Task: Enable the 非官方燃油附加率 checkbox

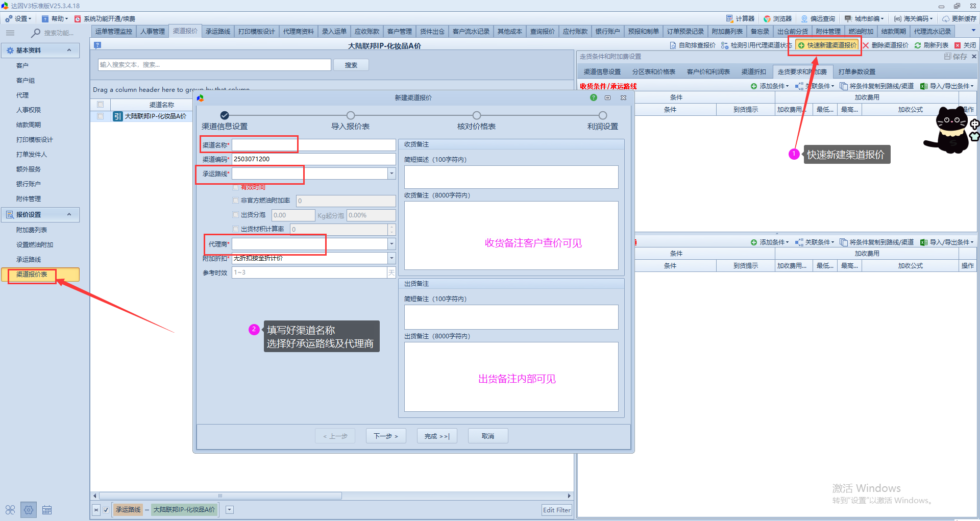Action: click(x=236, y=201)
